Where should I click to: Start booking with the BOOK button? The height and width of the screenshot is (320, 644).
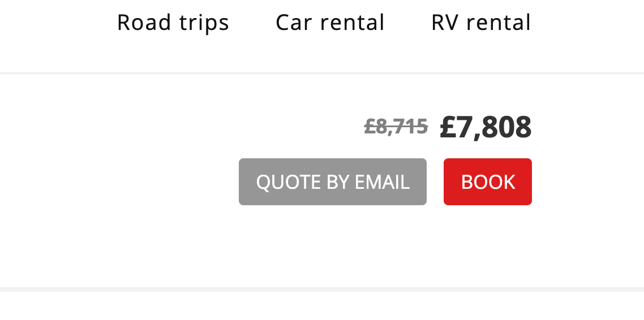point(487,181)
